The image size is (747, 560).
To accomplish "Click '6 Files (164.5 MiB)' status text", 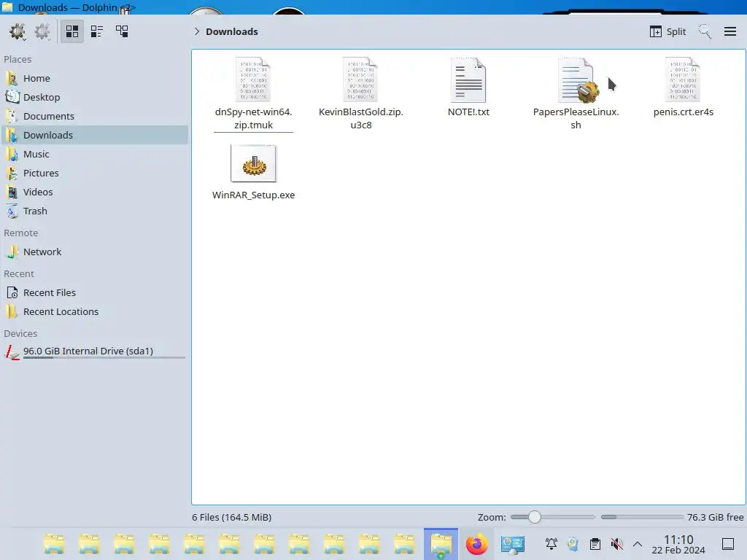I will pyautogui.click(x=232, y=518).
